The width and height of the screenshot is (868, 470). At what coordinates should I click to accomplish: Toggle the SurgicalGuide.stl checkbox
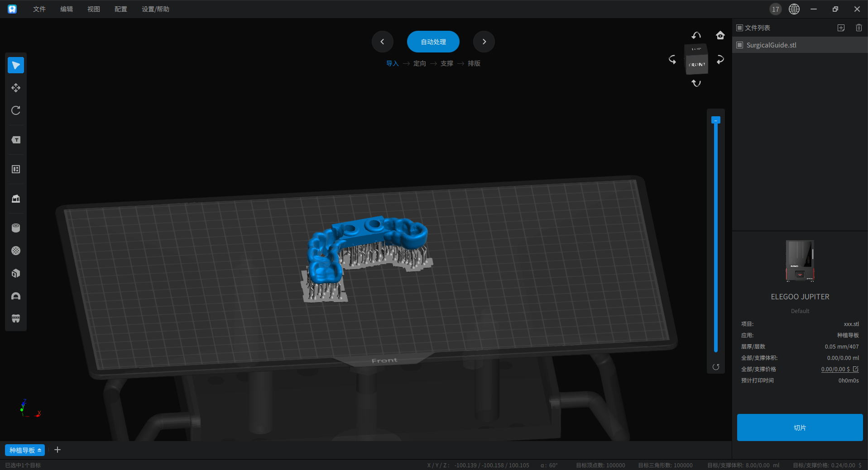coord(739,45)
